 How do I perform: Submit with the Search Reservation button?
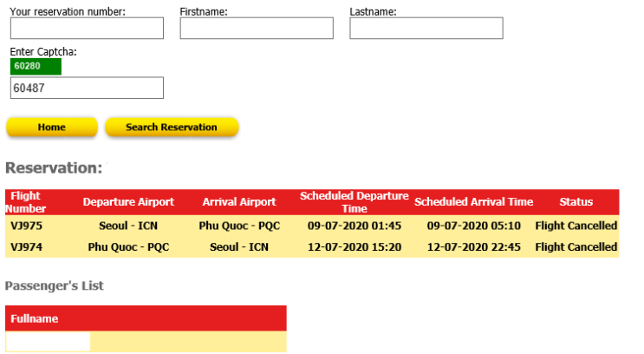point(172,127)
